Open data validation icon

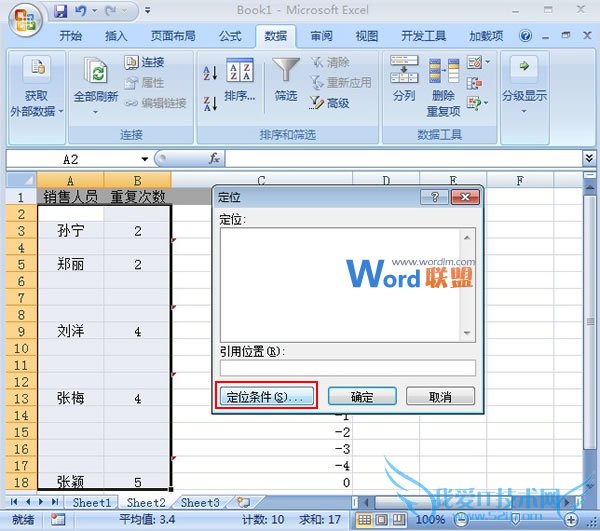pos(474,62)
